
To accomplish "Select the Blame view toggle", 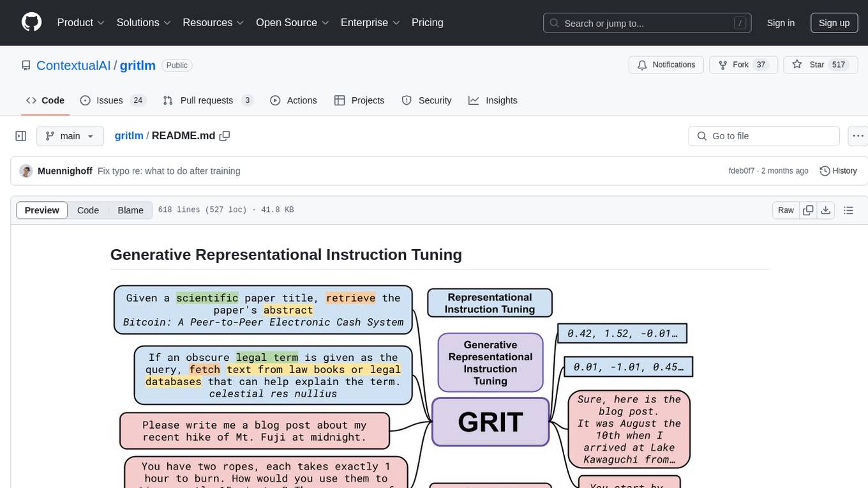I will pos(130,210).
